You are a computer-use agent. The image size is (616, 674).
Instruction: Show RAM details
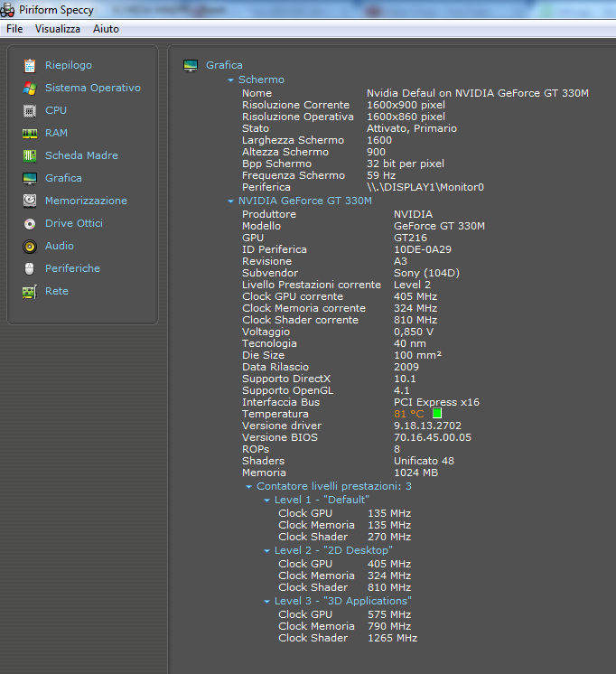click(56, 133)
